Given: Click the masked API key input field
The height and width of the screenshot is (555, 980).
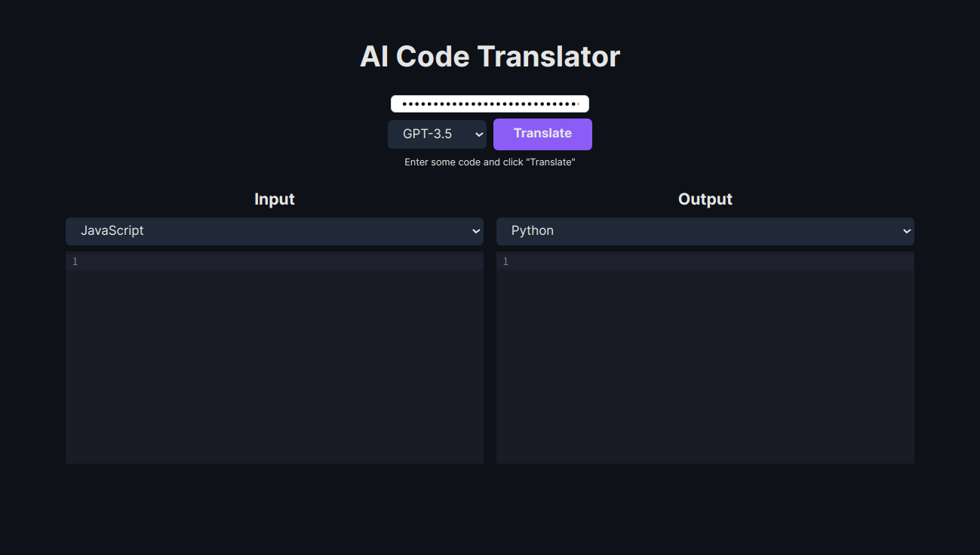Looking at the screenshot, I should (490, 103).
